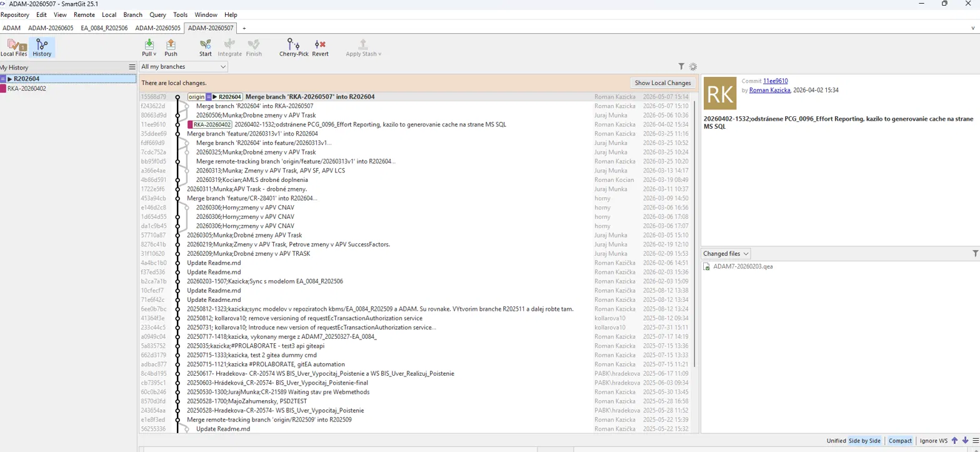Switch to the History view
Viewport: 980px width, 452px height.
tap(42, 48)
